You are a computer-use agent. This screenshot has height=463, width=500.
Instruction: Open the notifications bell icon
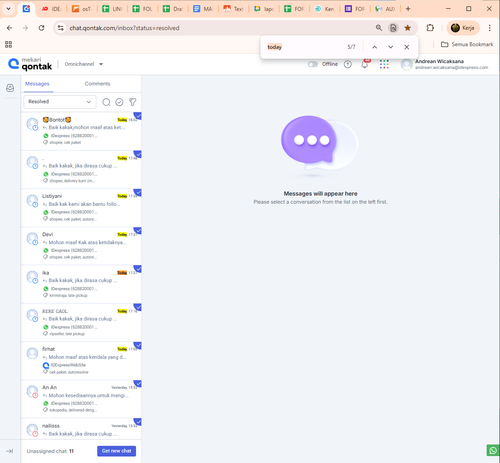point(365,64)
